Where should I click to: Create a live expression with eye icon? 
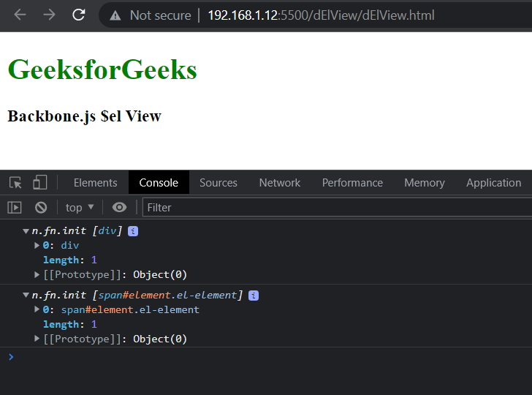[x=119, y=208]
